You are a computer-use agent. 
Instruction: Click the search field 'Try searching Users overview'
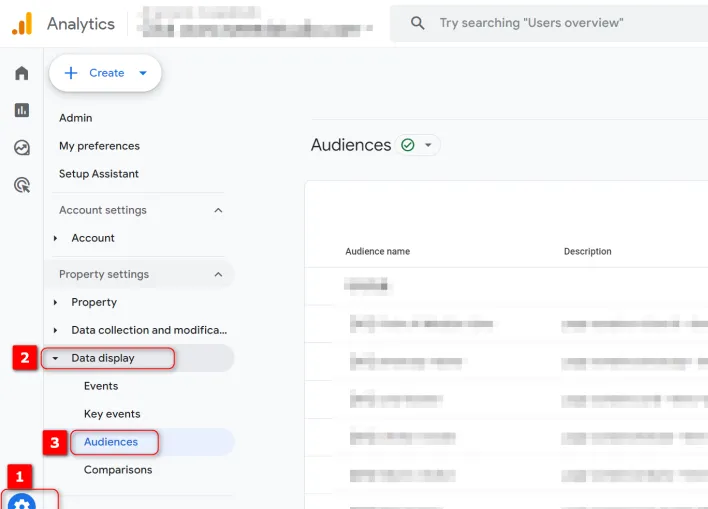pos(549,23)
